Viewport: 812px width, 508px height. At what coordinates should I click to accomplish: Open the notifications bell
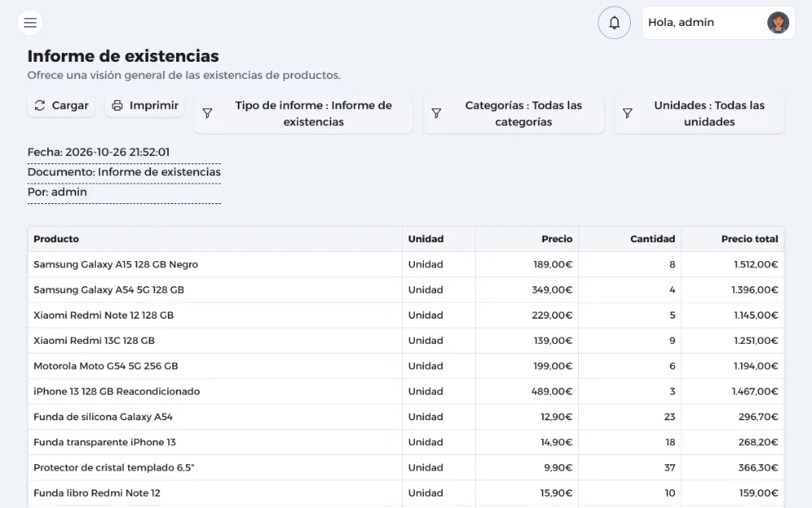[x=614, y=23]
